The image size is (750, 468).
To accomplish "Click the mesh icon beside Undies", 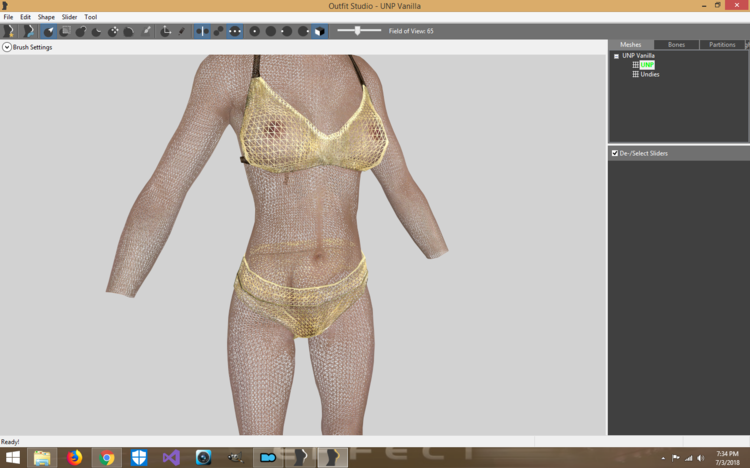I will click(635, 75).
